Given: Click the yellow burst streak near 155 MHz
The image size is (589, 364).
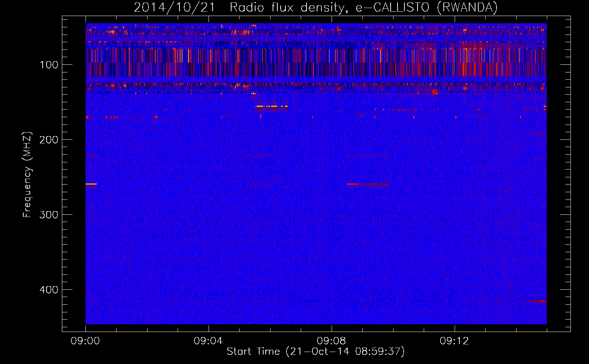Looking at the screenshot, I should [272, 106].
